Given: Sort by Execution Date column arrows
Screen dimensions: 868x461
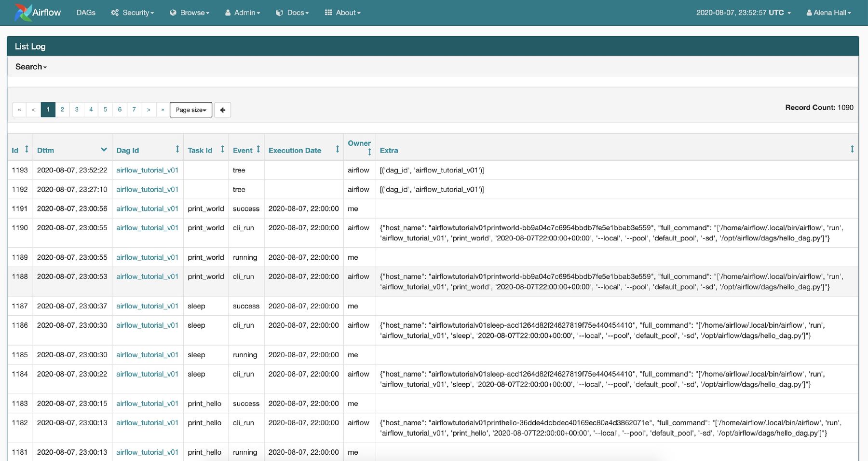Looking at the screenshot, I should 337,150.
